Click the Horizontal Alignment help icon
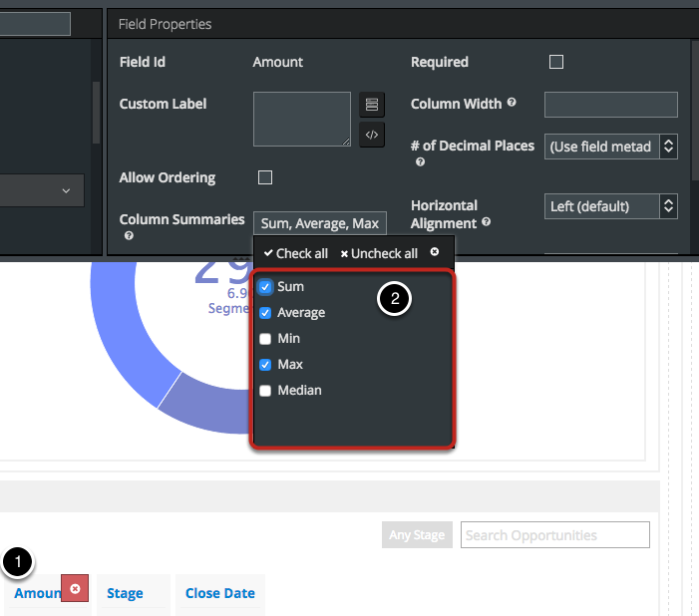This screenshot has height=616, width=699. pos(485,222)
